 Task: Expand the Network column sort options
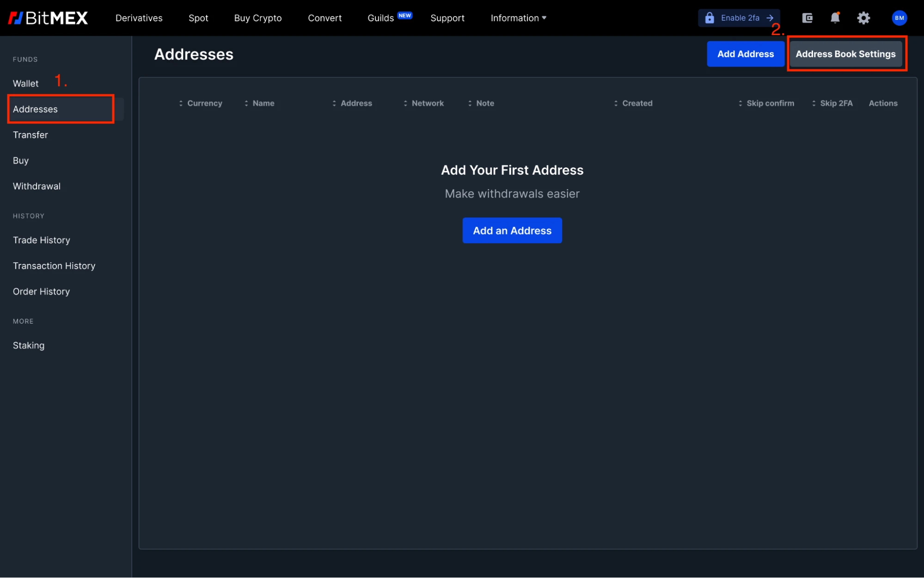[x=405, y=103]
